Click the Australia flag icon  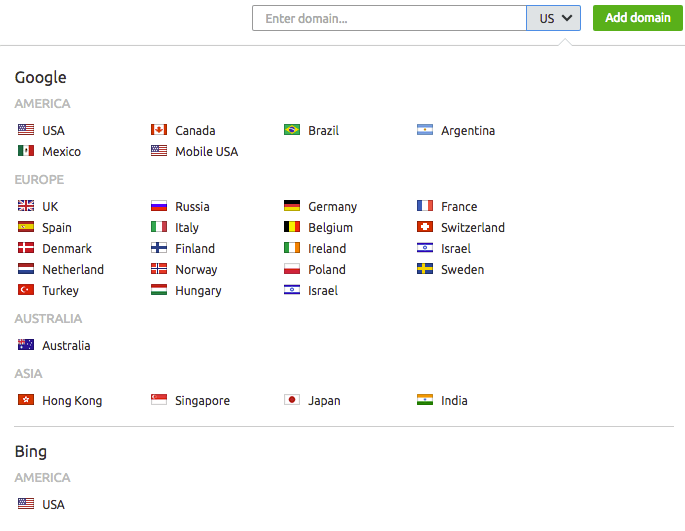[26, 345]
